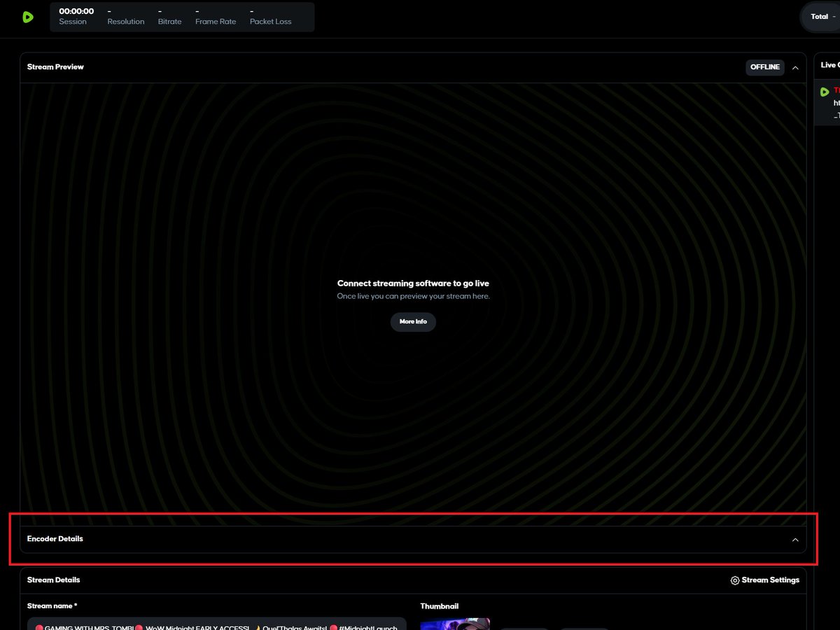840x630 pixels.
Task: Click the Resolution stat label
Action: click(126, 22)
